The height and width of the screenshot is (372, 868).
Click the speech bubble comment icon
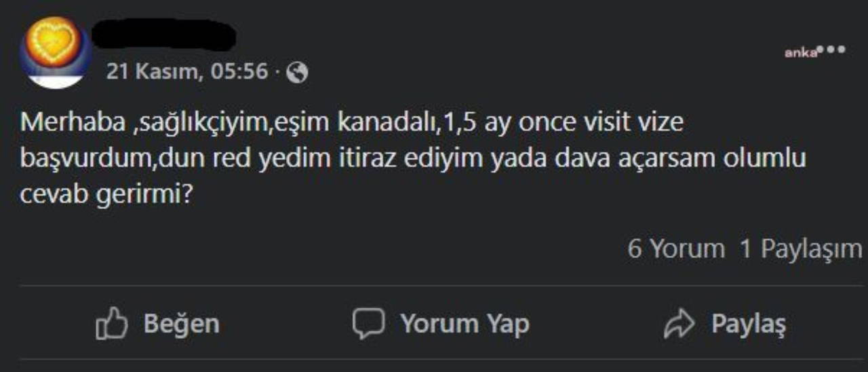[368, 324]
